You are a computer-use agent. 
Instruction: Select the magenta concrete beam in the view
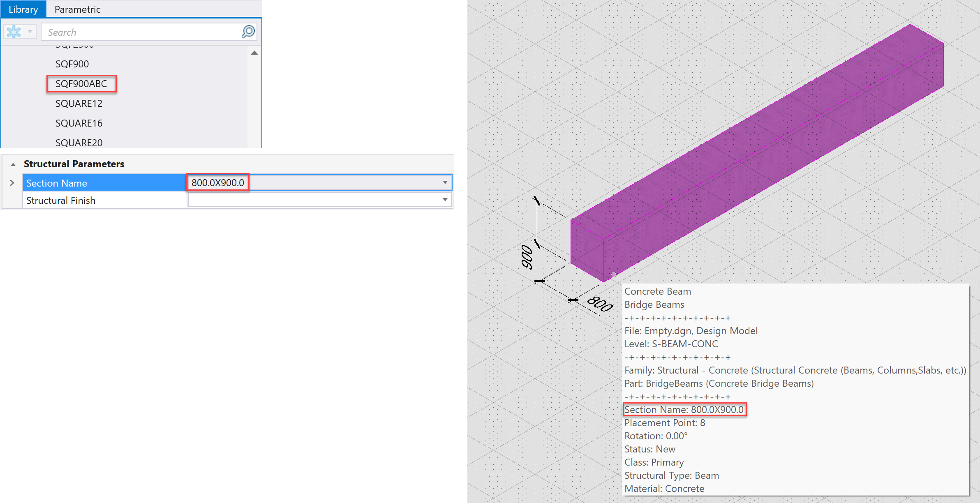[x=756, y=152]
